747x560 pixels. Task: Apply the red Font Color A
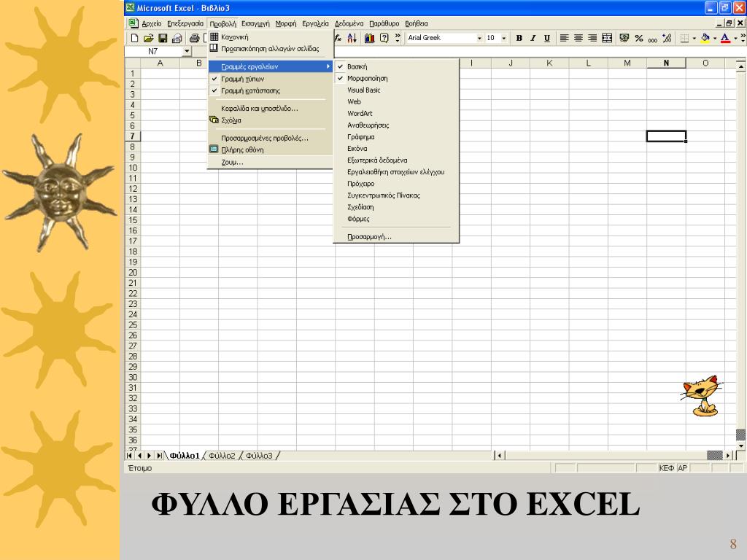[x=726, y=38]
